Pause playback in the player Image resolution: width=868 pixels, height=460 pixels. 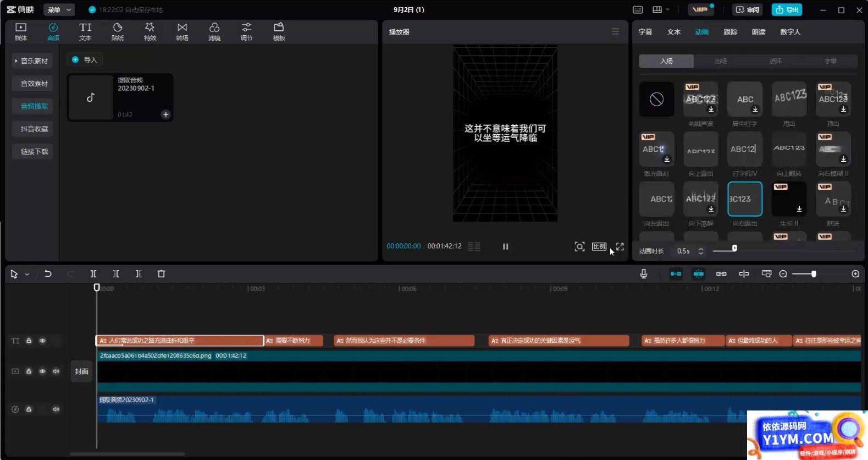(x=505, y=247)
